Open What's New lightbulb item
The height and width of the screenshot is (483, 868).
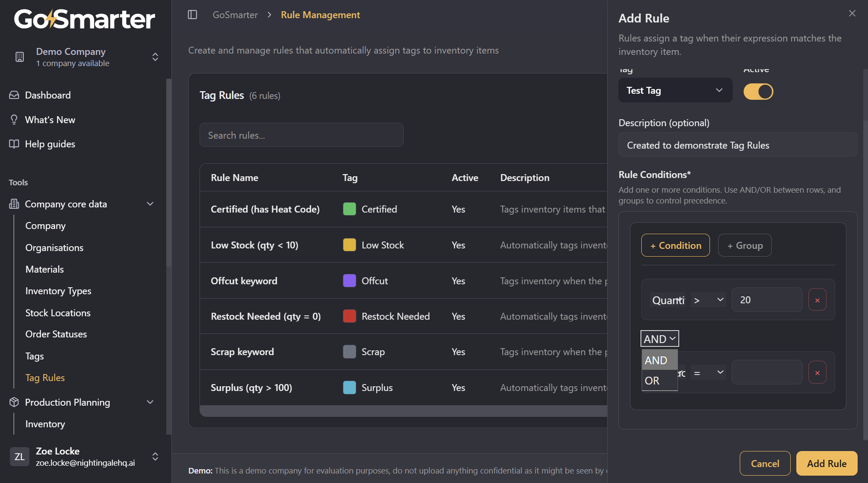click(x=50, y=120)
